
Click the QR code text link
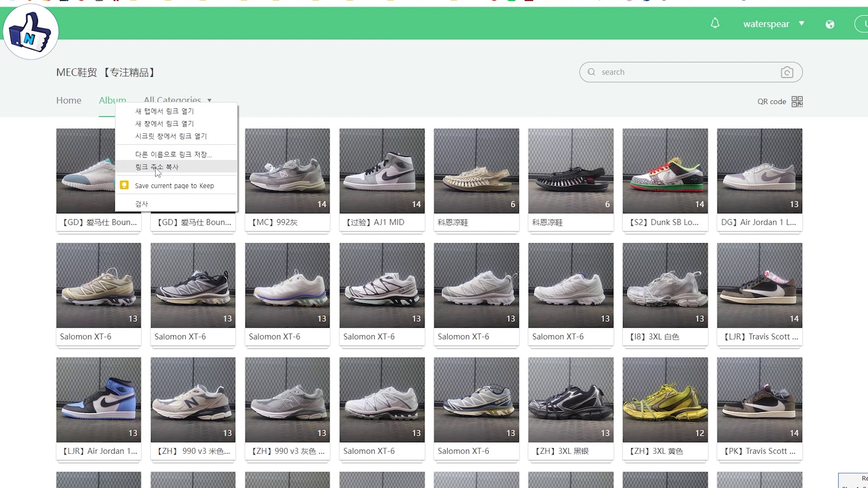pyautogui.click(x=771, y=102)
